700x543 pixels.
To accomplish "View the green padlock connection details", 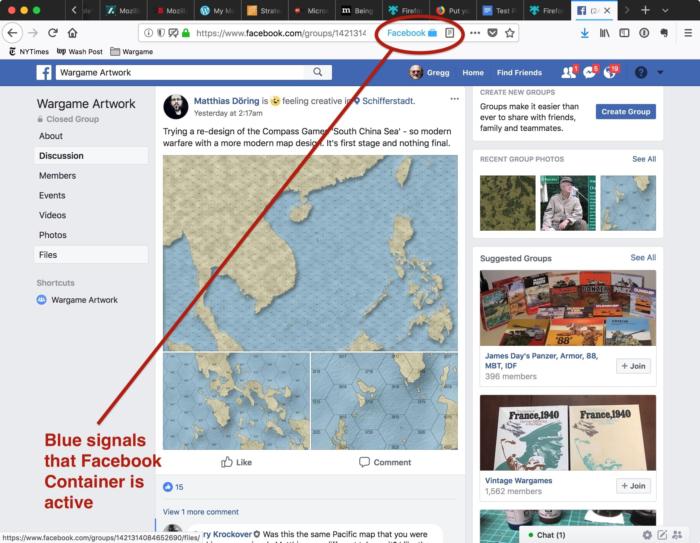I will 186,33.
